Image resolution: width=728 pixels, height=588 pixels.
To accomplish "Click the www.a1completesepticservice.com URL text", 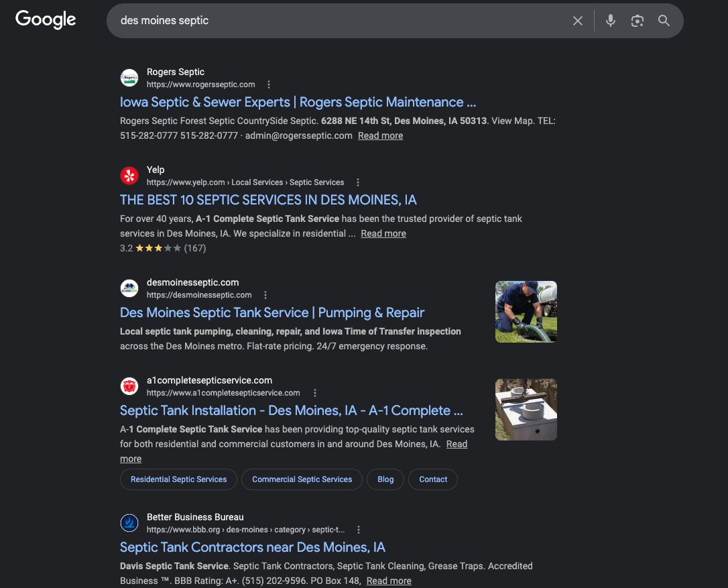I will [223, 393].
